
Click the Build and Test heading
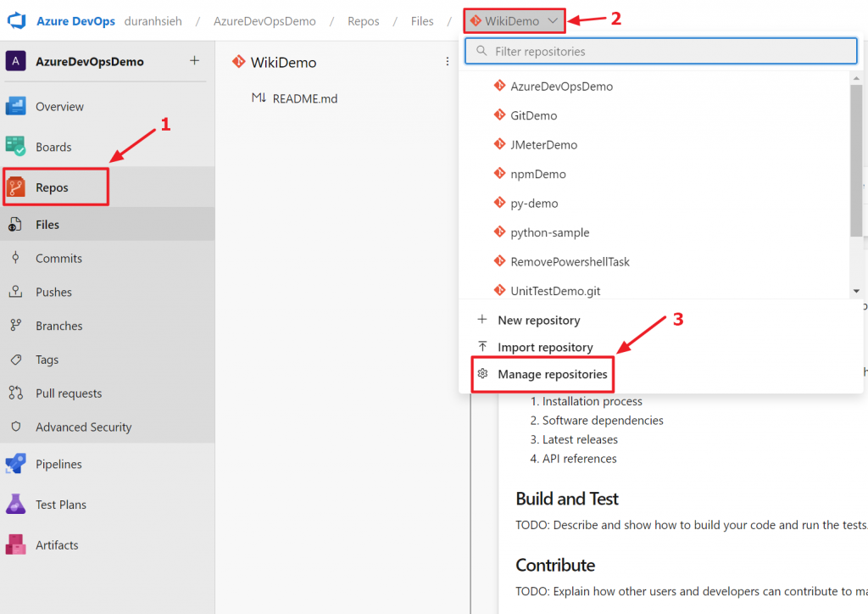[567, 499]
